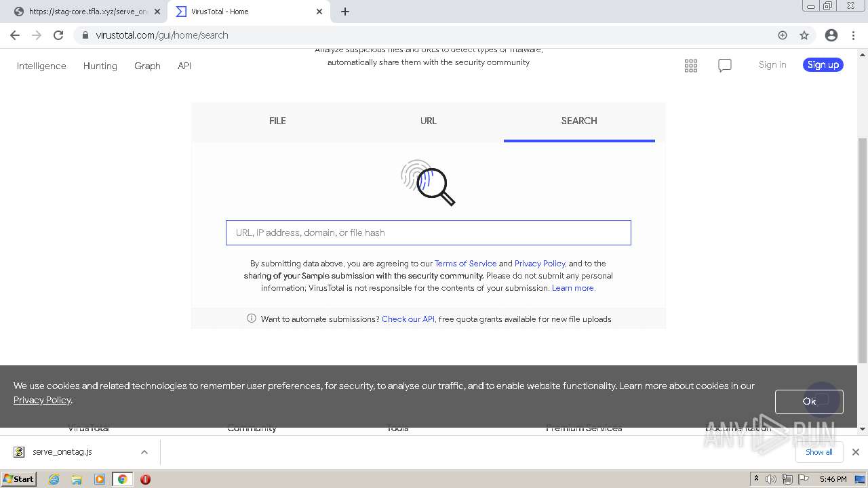This screenshot has height=488, width=868.
Task: Open a new browser tab
Action: tap(345, 12)
